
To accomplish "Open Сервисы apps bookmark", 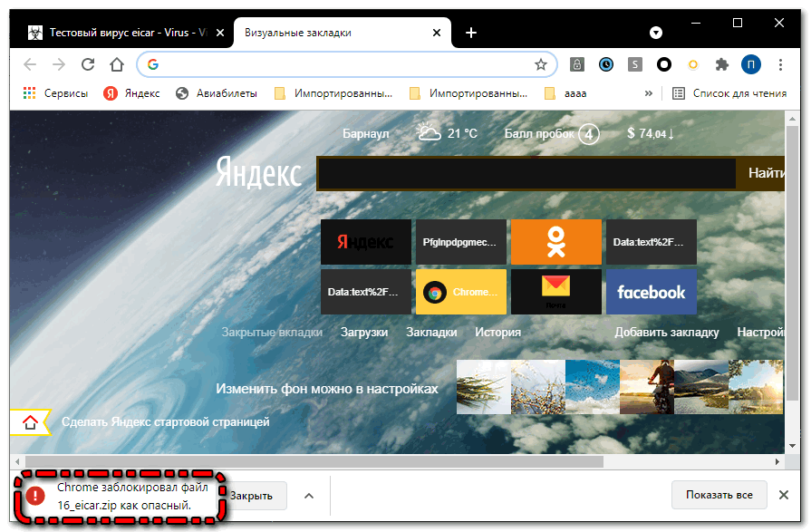I will [55, 93].
